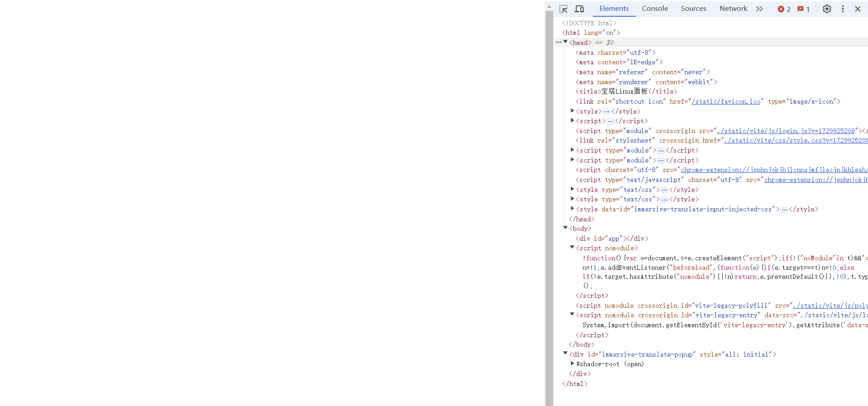Click ellipsis badge in immersive-translate style node
The width and height of the screenshot is (868, 406).
click(784, 210)
